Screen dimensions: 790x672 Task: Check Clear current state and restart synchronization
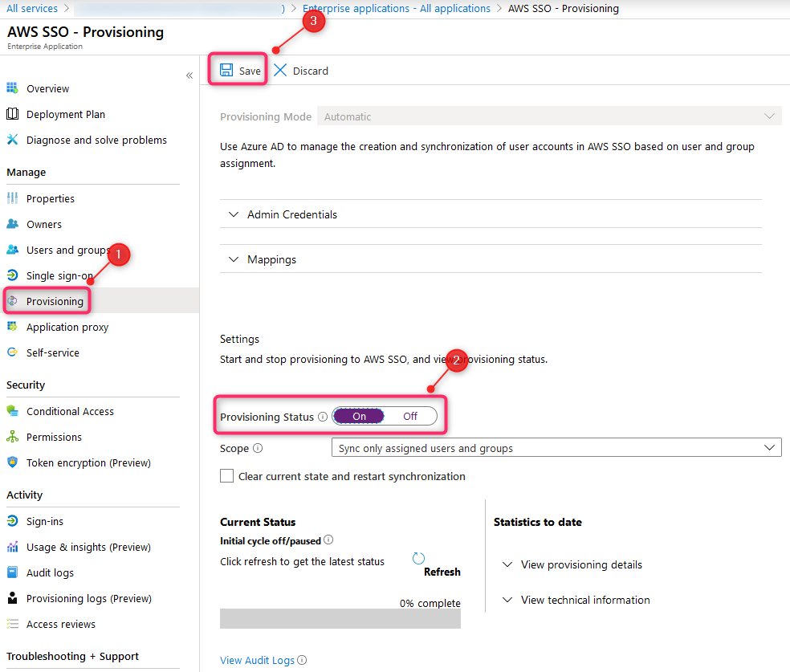(x=226, y=476)
